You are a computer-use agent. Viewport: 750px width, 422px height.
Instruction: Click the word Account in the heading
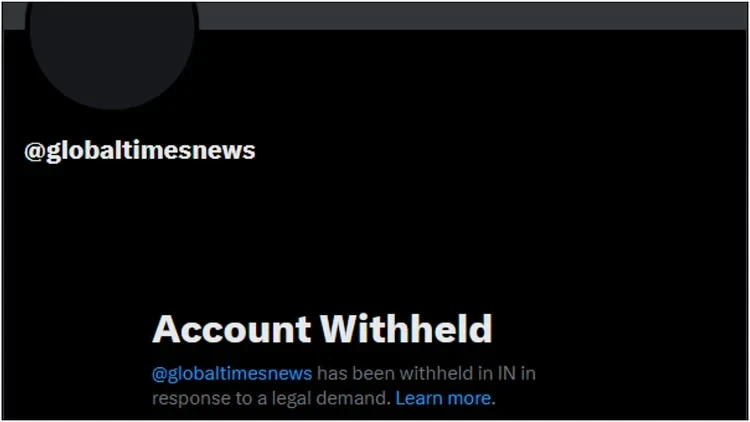click(x=232, y=329)
